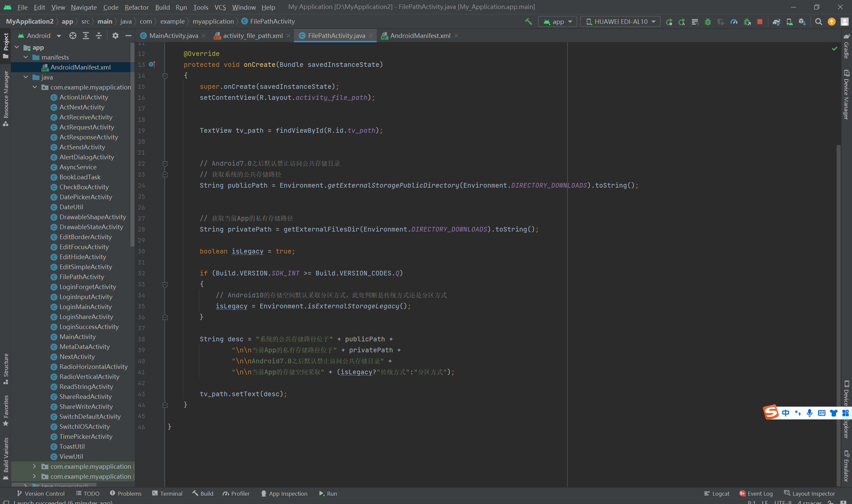Open the app run configuration dropdown

pyautogui.click(x=557, y=22)
